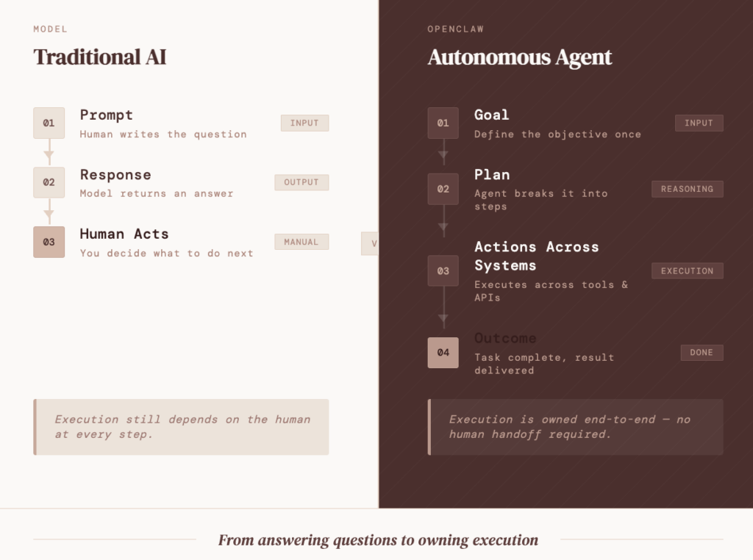Click the EXECUTION tag
This screenshot has height=560, width=753.
(x=687, y=270)
